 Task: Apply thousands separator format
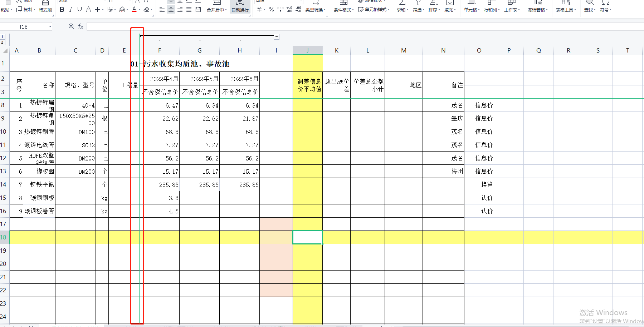(x=280, y=10)
